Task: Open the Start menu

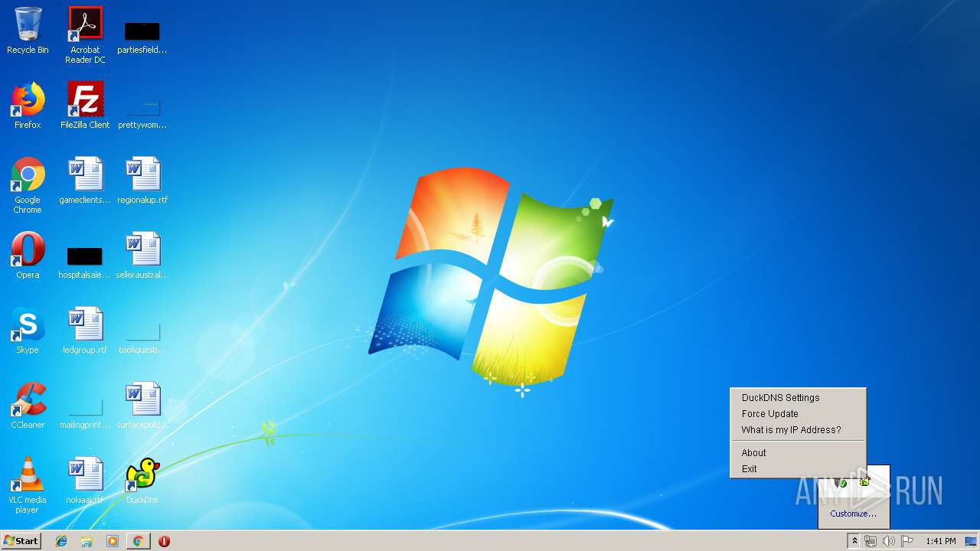Action: point(21,541)
